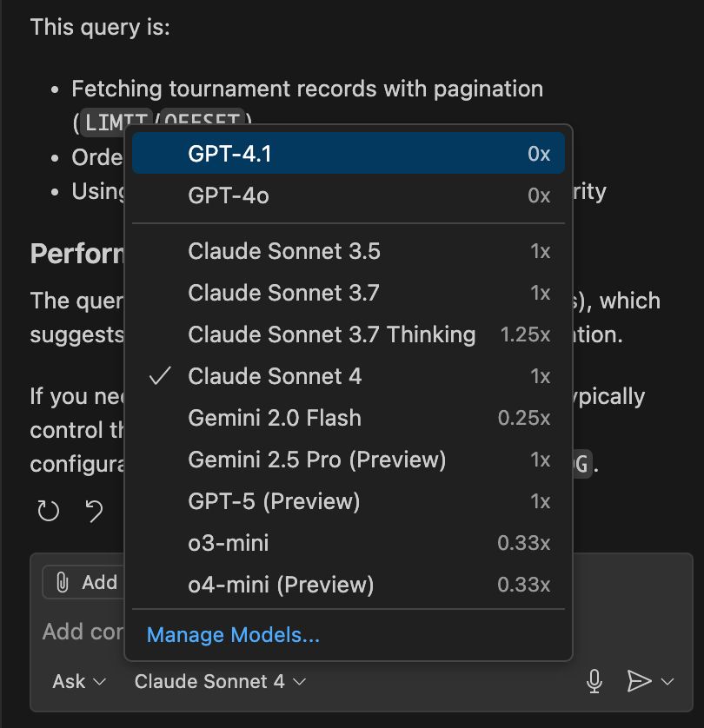This screenshot has height=728, width=704.
Task: Click the LIMIT inline code text
Action: [116, 122]
